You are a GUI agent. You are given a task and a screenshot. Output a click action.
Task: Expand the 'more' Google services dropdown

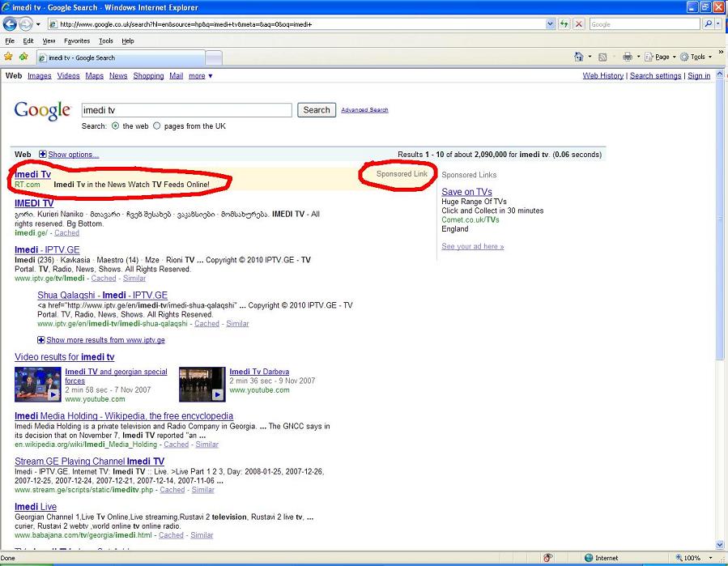tap(201, 75)
